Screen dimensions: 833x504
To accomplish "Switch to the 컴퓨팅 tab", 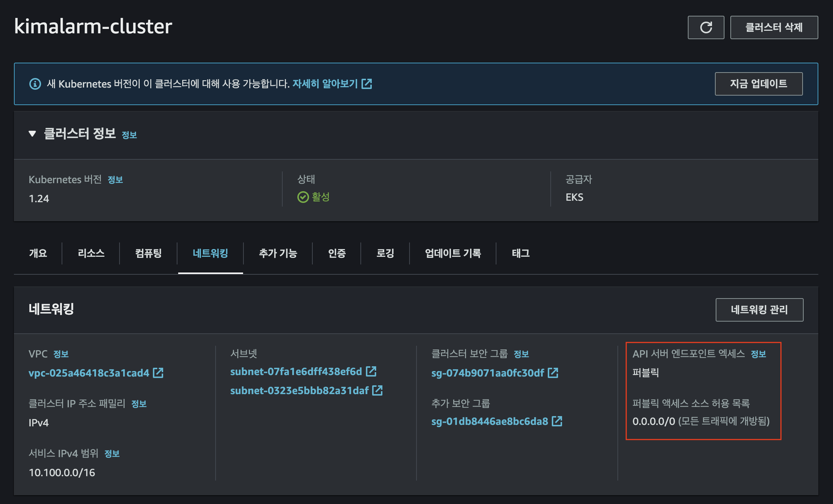I will 148,253.
